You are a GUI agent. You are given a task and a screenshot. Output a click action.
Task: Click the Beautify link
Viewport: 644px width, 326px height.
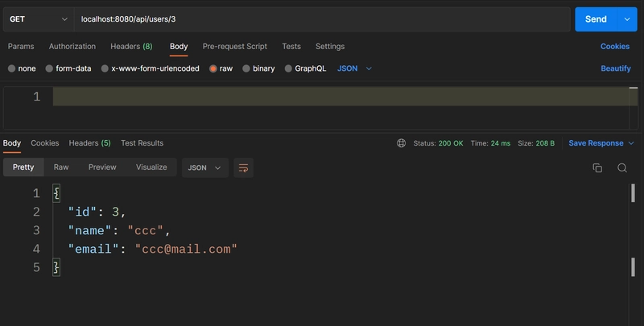pyautogui.click(x=616, y=68)
